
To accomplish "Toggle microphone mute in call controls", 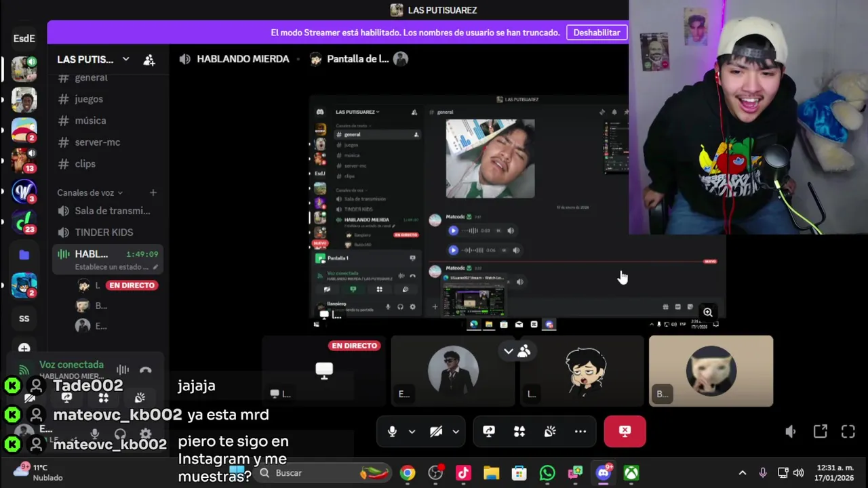I will click(x=392, y=432).
